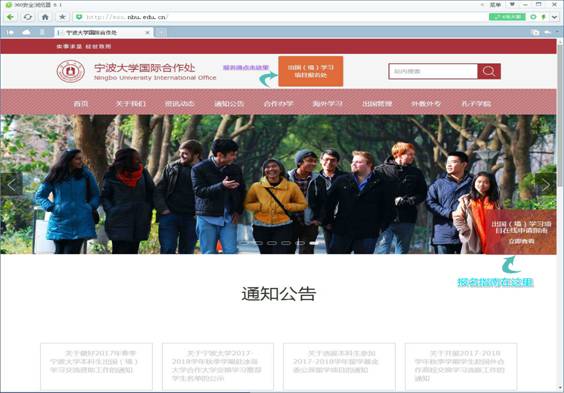Close the 宁波大学国际合作处 browser tab
Image resolution: width=564 pixels, height=393 pixels.
(x=147, y=32)
